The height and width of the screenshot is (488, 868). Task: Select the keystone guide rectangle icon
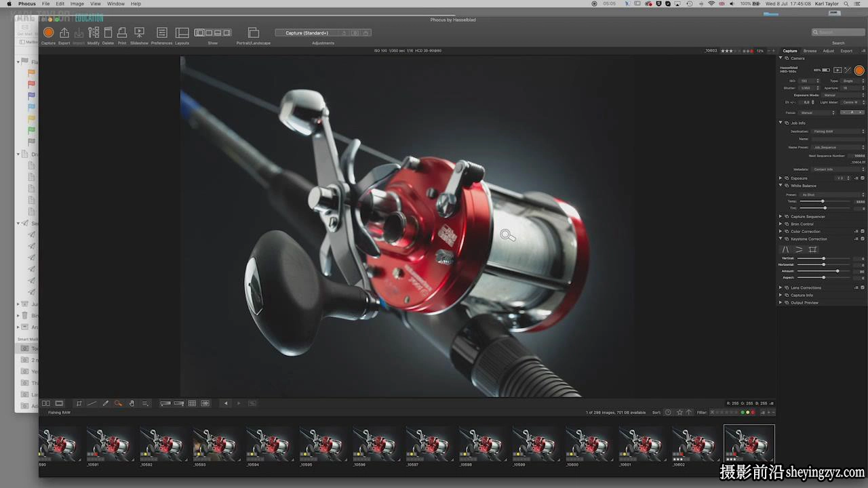(812, 249)
